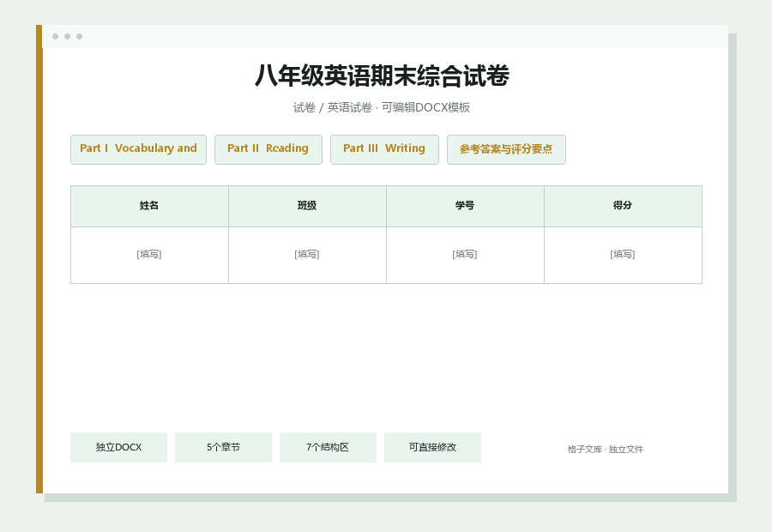This screenshot has height=532, width=772.
Task: Click the 可直接修改 tag
Action: click(x=433, y=447)
